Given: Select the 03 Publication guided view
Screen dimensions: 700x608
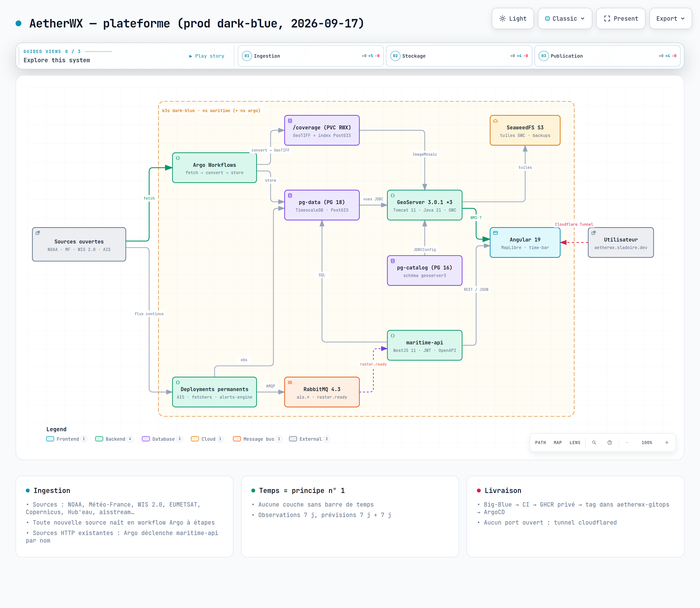Looking at the screenshot, I should coord(607,56).
